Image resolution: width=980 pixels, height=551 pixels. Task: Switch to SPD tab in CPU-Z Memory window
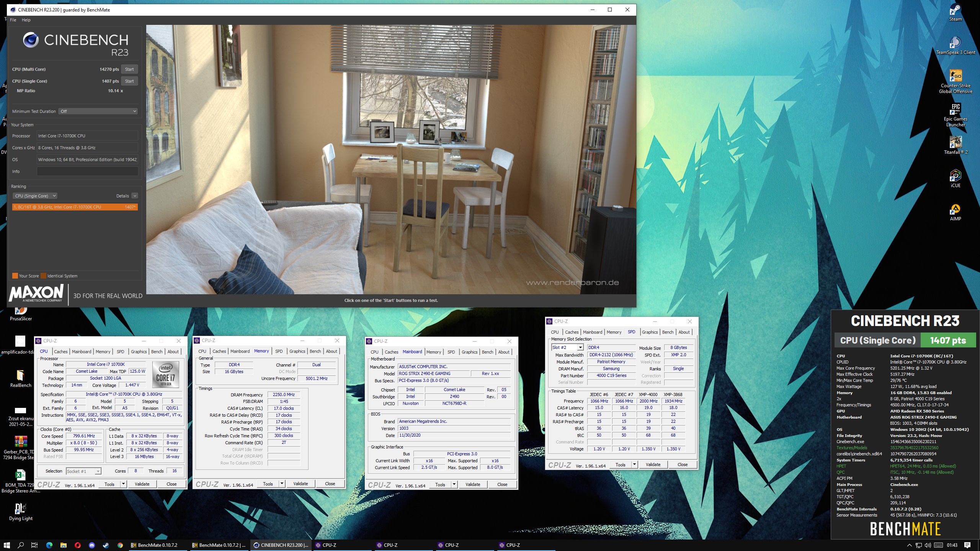point(279,351)
